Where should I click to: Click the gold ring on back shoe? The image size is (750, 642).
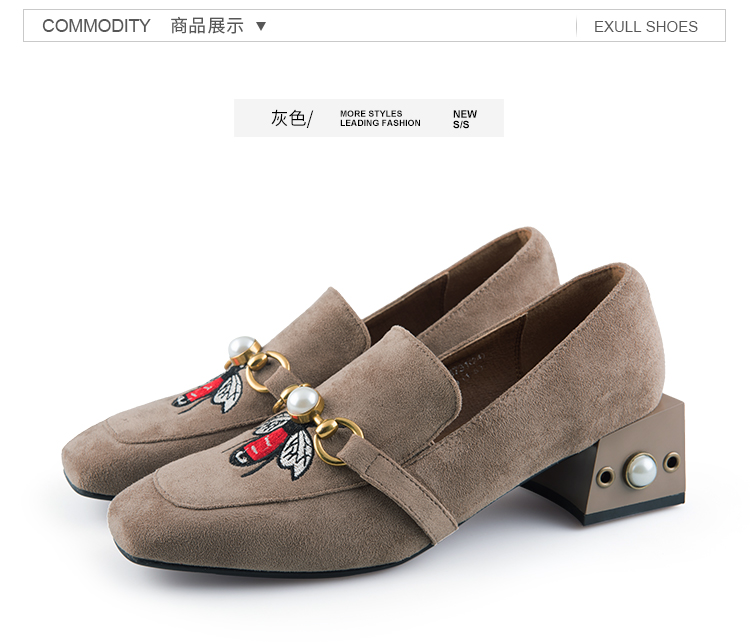pos(267,372)
